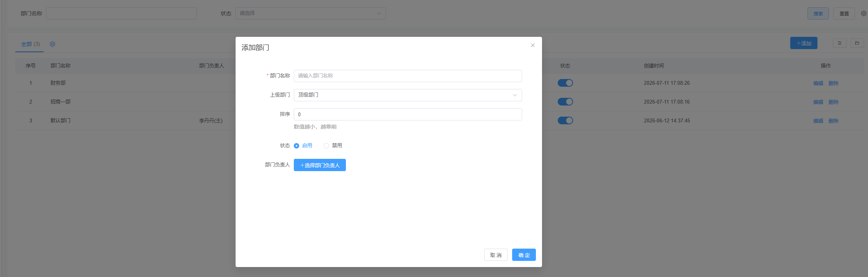
Task: Click the 2026-07-11 17:08:16 timestamp
Action: point(667,102)
